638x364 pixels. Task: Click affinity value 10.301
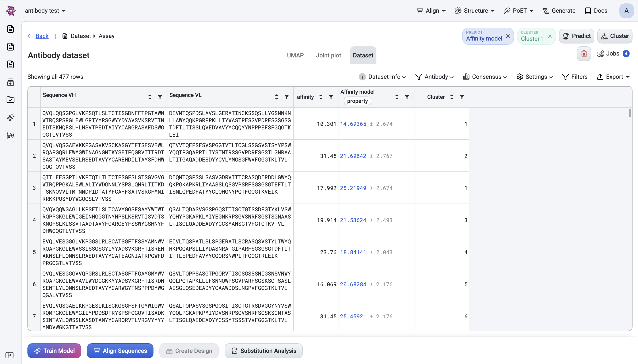[x=327, y=124]
